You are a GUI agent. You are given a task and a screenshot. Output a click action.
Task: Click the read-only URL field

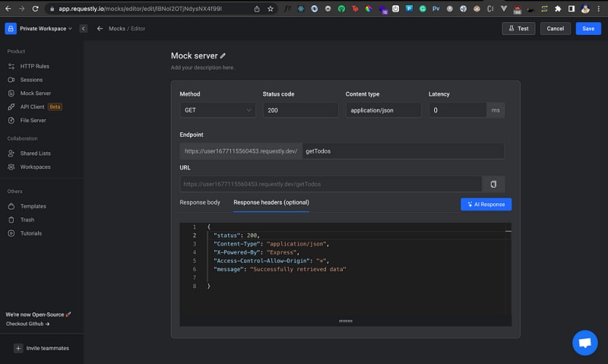331,184
